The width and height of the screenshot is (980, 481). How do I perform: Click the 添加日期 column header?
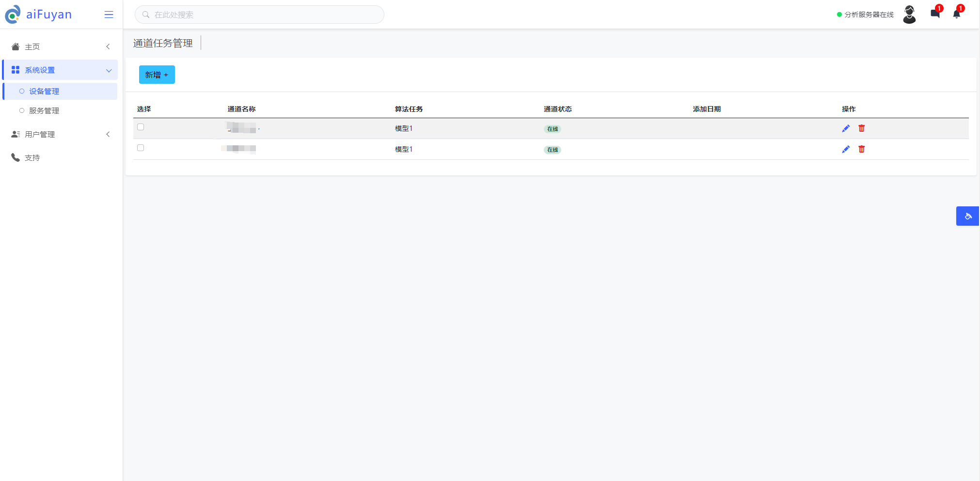(707, 109)
